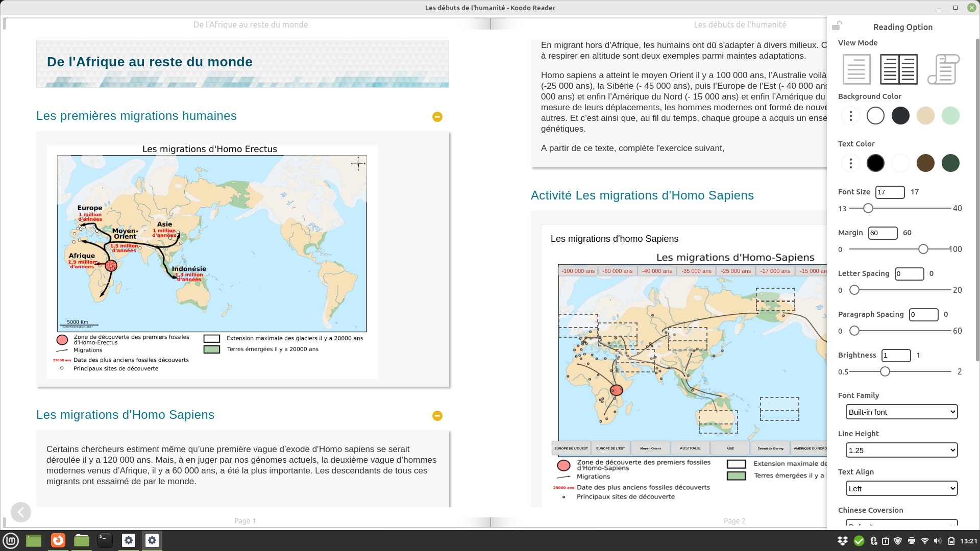The image size is (980, 551).
Task: Go to previous page arrow
Action: point(21,512)
